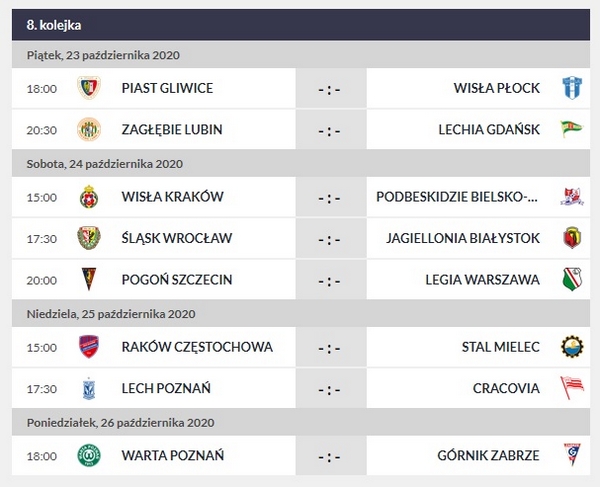Click the Piast Gliwice club crest
This screenshot has height=487, width=600.
[90, 88]
